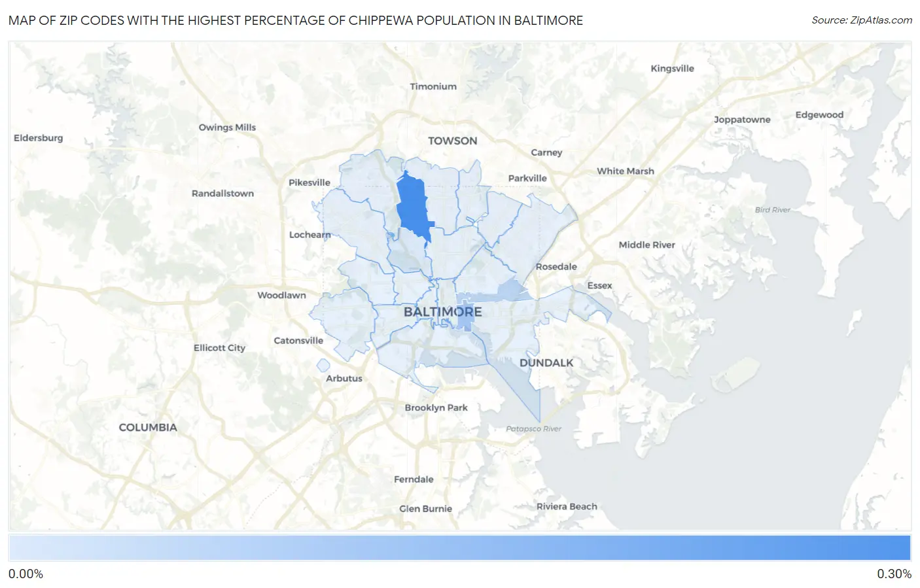Click the Edgewood label
Viewport: 920px width, 588px height.
click(819, 115)
